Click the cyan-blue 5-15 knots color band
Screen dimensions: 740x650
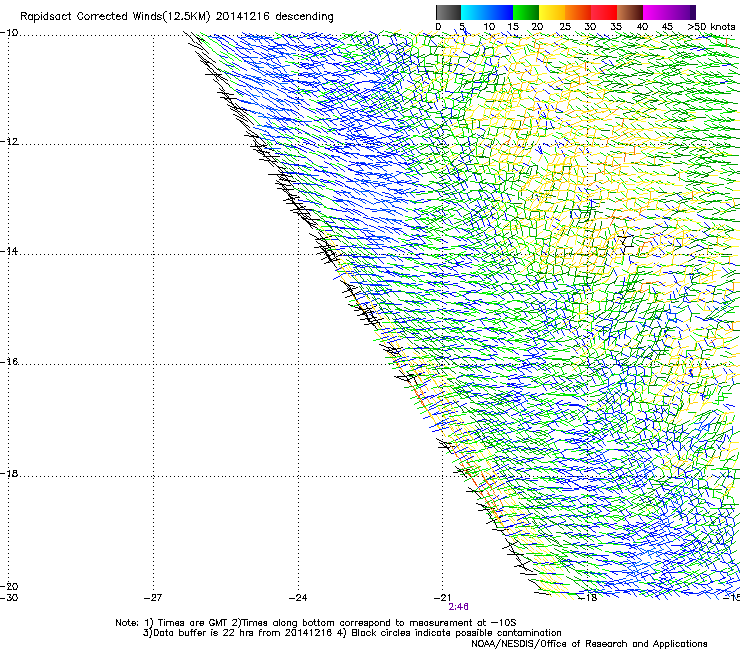[487, 12]
